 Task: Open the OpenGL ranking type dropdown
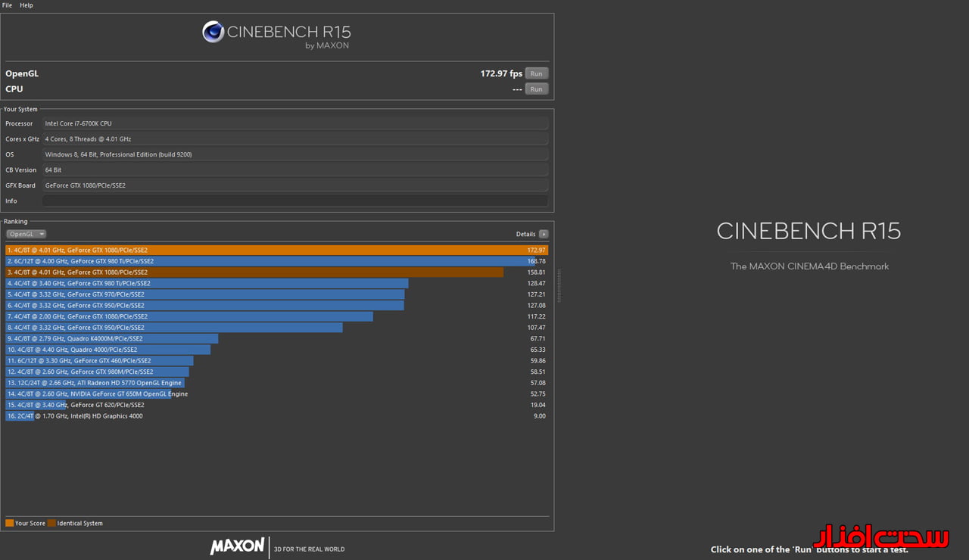pos(26,235)
